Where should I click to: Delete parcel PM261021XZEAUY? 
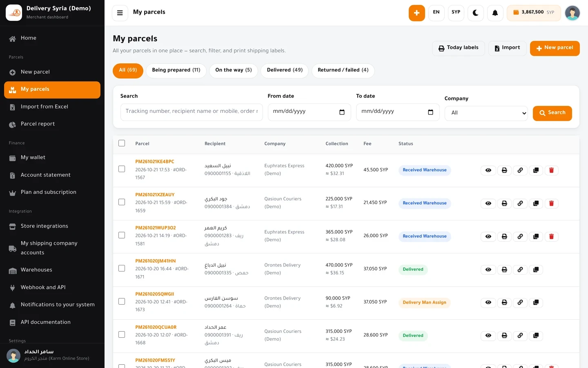[x=551, y=203]
